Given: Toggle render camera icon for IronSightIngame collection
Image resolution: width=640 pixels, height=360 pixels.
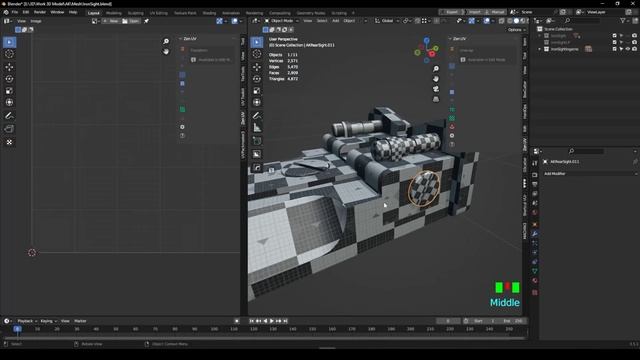Looking at the screenshot, I should click(x=634, y=49).
